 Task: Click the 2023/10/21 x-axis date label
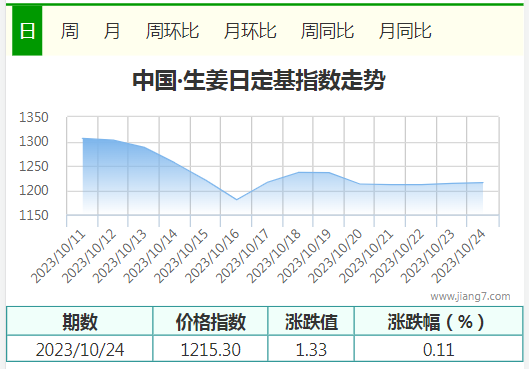pos(366,256)
